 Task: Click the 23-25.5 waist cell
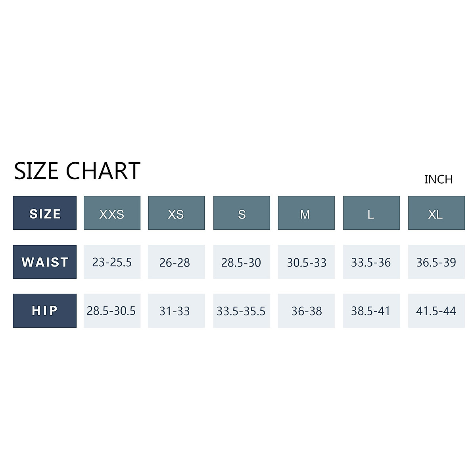(x=112, y=262)
